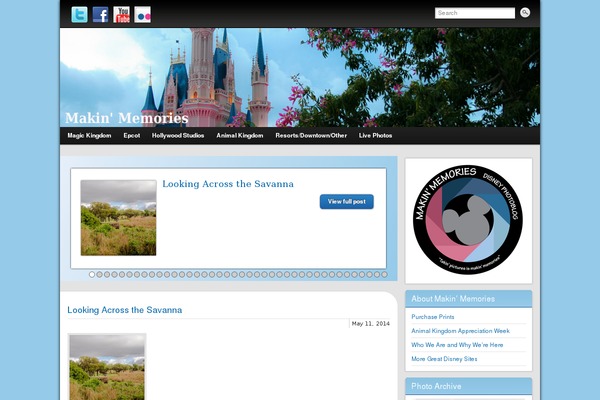Open post heading Looking Across the Savanna
Image resolution: width=600 pixels, height=400 pixels.
pyautogui.click(x=125, y=310)
